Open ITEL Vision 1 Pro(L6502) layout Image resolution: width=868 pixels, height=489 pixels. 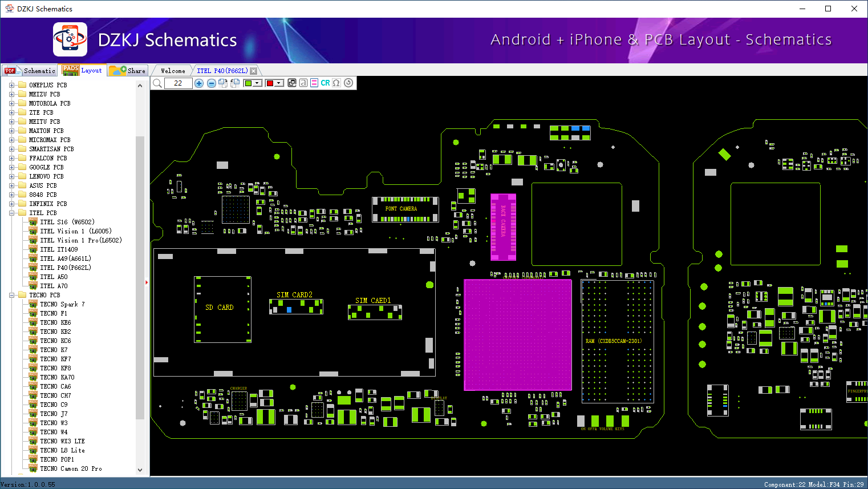(81, 240)
